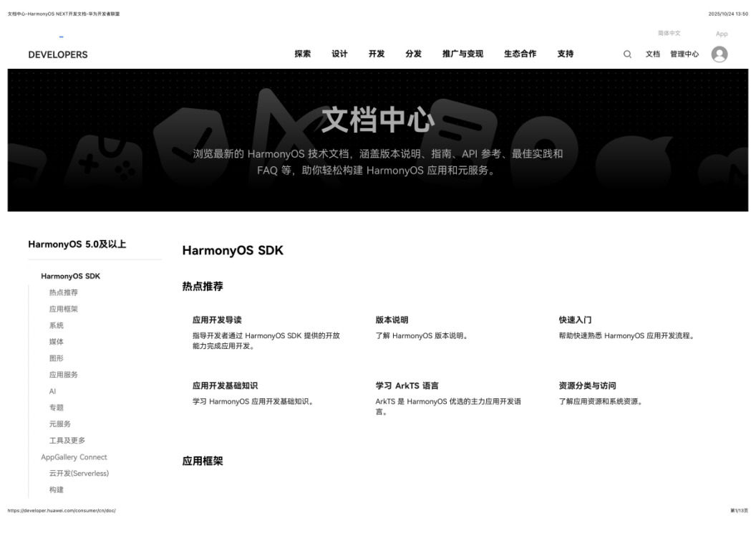The width and height of the screenshot is (756, 541).
Task: Open 管理中心 from the header
Action: 684,54
